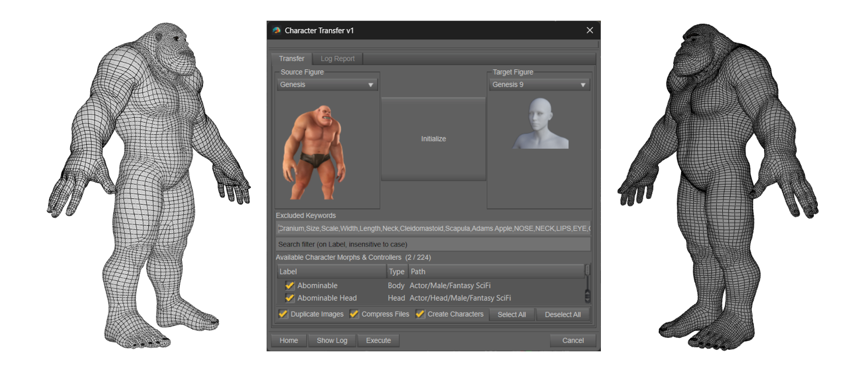Screen dimensions: 868x372
Task: Click the Deselect All button
Action: tap(563, 315)
